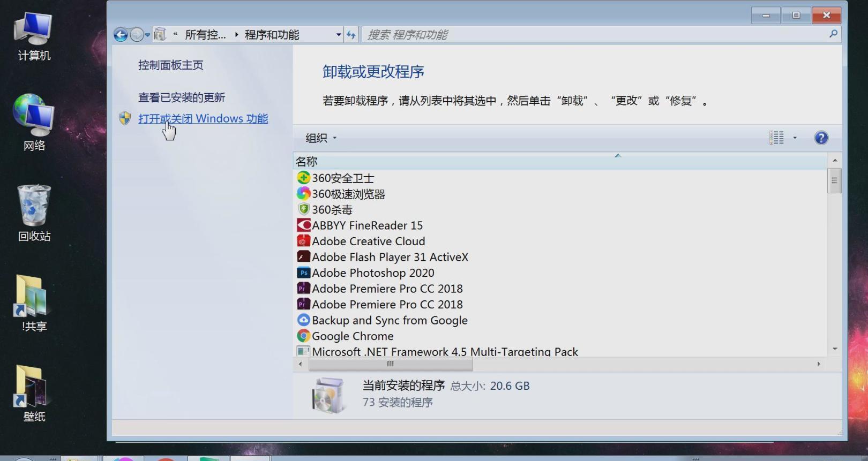Select the 网络 desktop icon
This screenshot has height=461, width=868.
point(34,123)
